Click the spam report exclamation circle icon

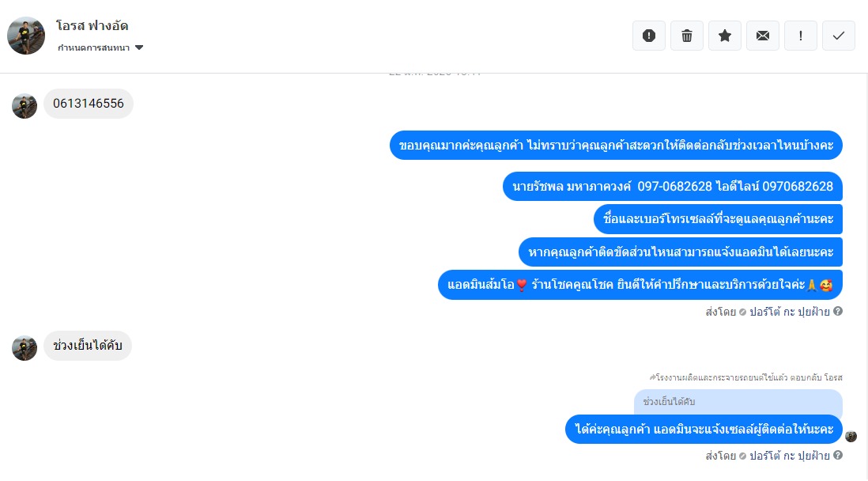coord(649,36)
